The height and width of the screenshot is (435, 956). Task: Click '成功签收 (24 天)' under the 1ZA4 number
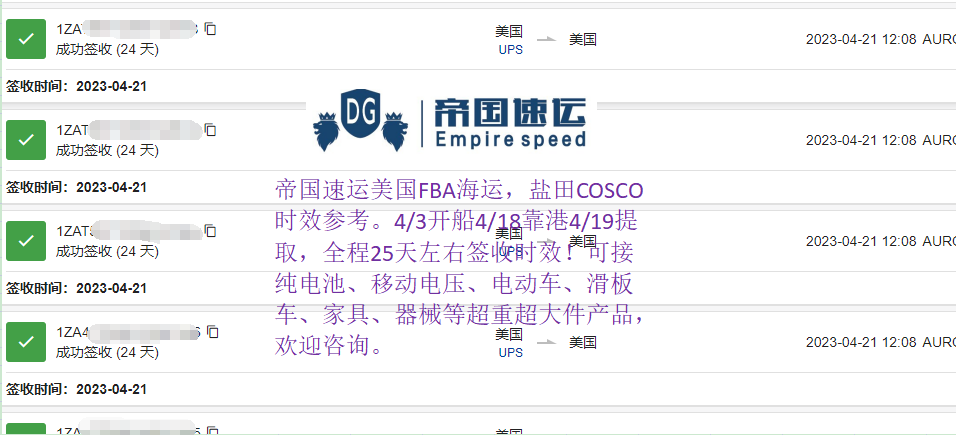[107, 353]
